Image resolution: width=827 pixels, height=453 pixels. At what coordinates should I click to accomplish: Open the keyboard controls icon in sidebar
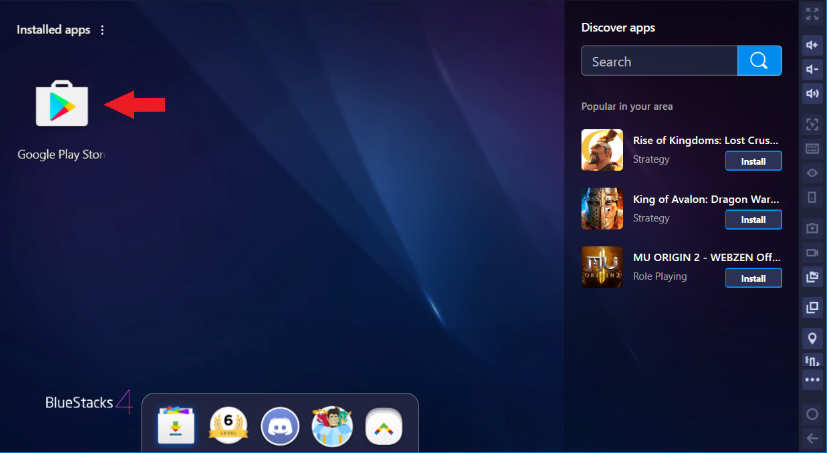[x=812, y=148]
